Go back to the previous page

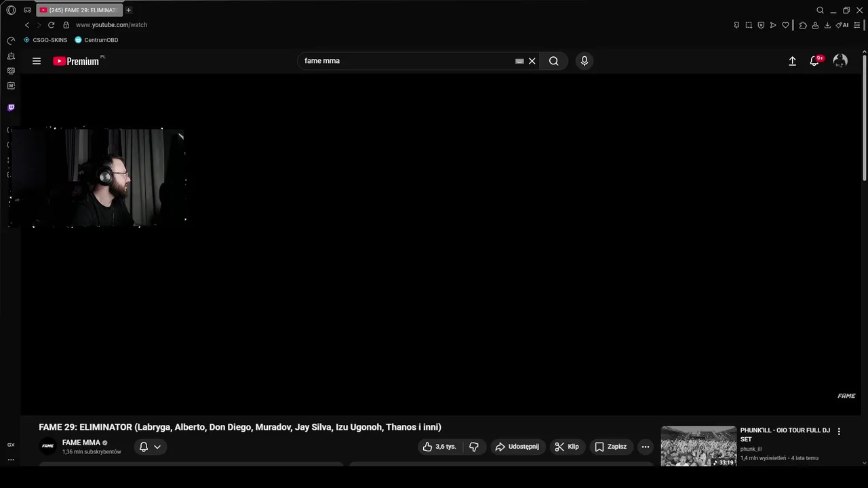click(27, 25)
